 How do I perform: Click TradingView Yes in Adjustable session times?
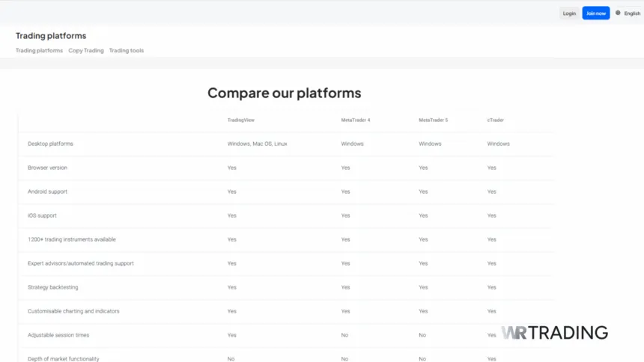point(232,335)
